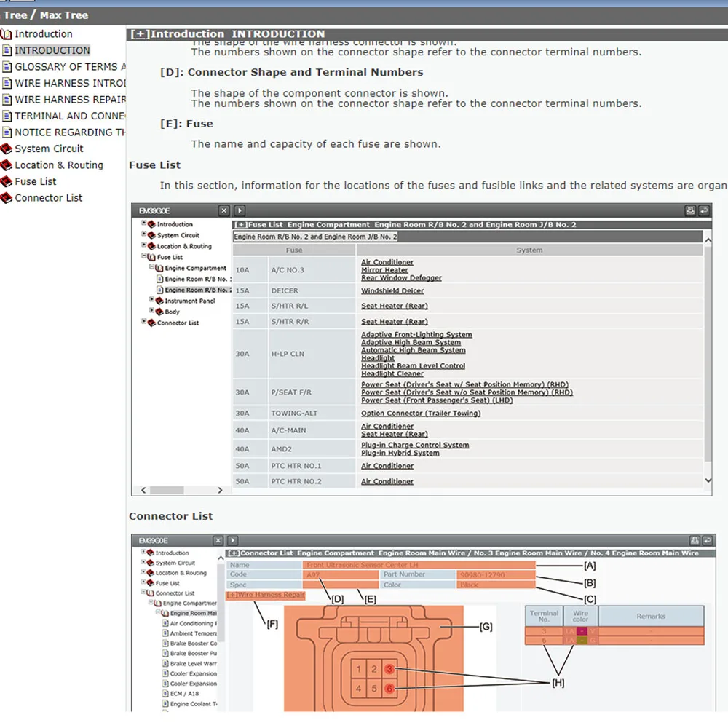Click the print icon in Connector List example toolbar

tap(695, 541)
